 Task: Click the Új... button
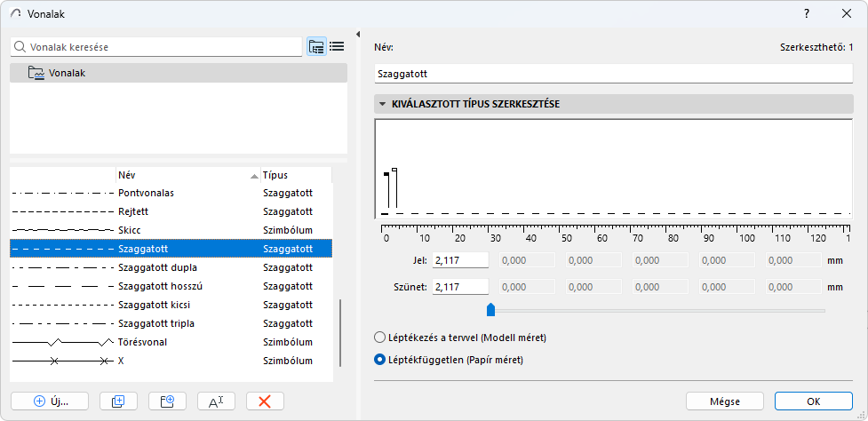[x=49, y=401]
